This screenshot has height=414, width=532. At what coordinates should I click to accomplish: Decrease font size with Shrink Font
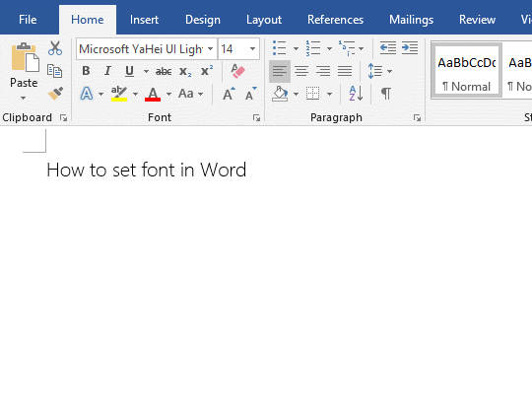pyautogui.click(x=251, y=94)
